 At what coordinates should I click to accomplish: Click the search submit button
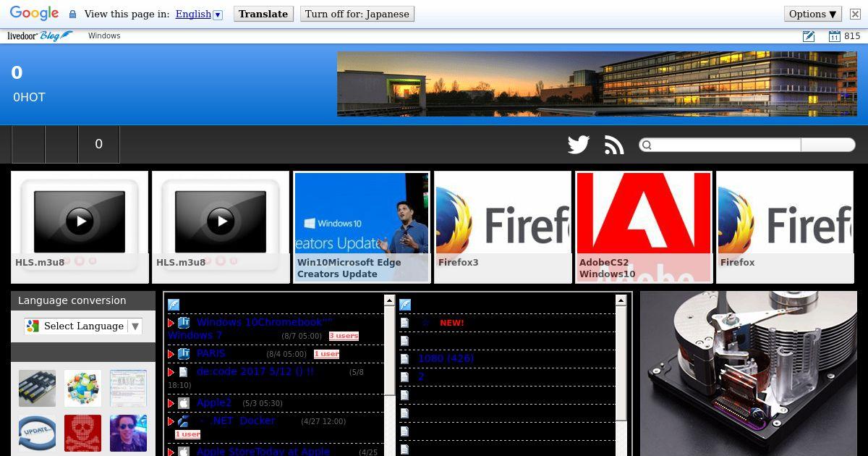click(x=828, y=145)
